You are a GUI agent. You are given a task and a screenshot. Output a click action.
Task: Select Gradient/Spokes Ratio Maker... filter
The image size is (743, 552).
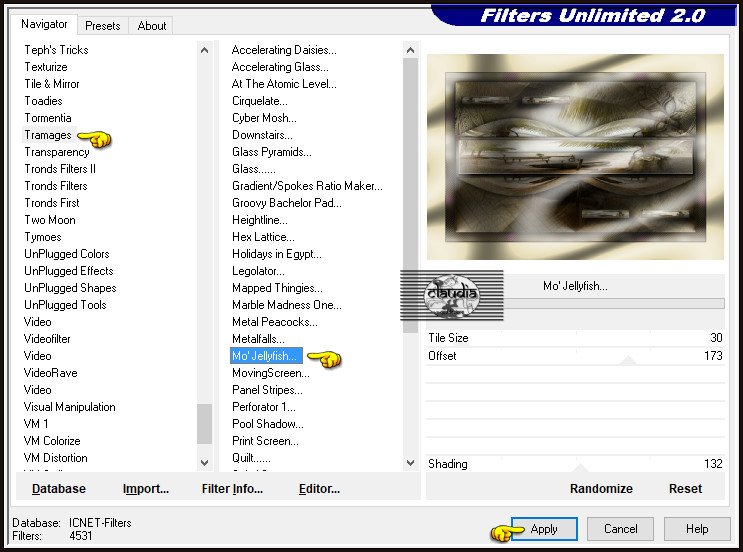307,186
